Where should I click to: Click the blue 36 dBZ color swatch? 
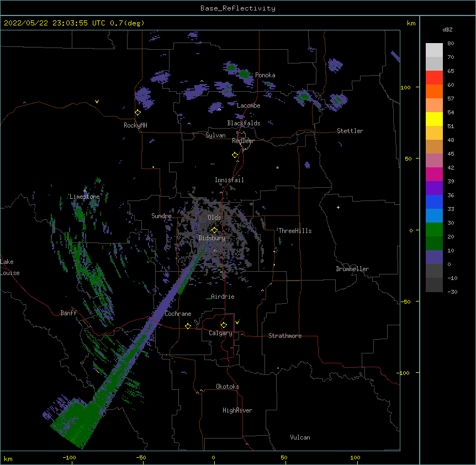pos(434,202)
